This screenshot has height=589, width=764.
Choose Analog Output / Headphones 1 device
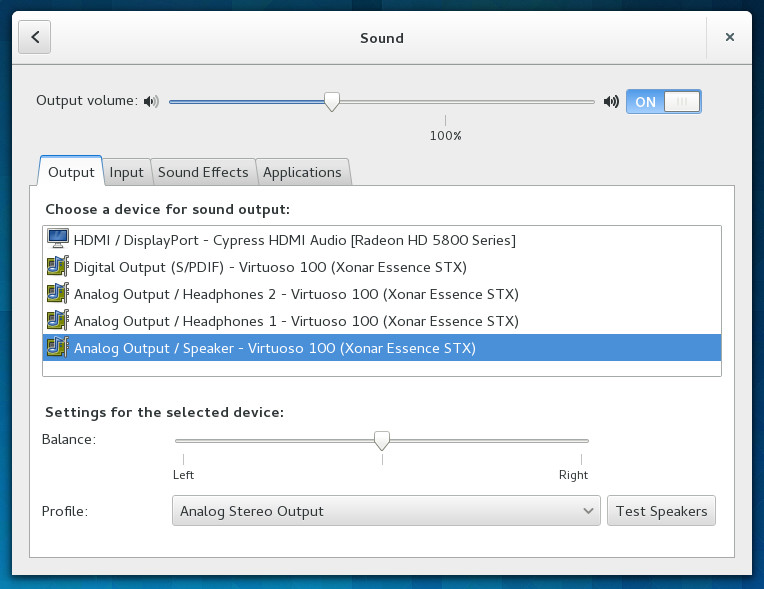click(296, 321)
